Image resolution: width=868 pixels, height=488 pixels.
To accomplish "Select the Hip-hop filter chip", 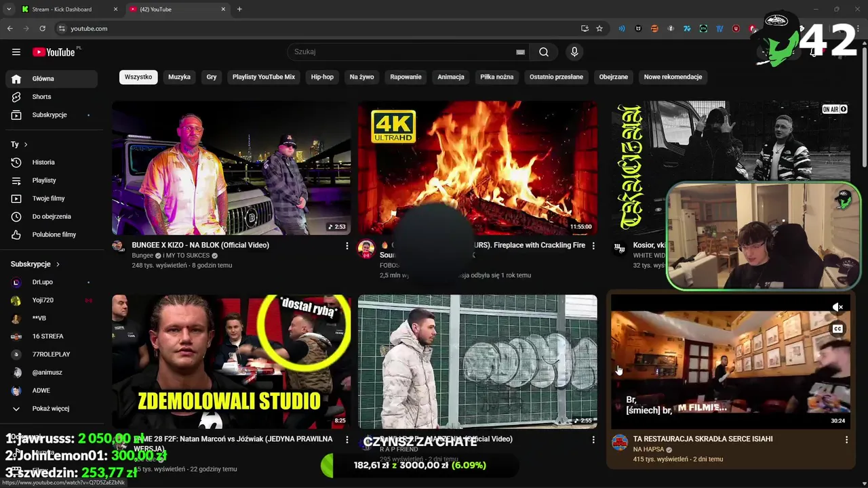I will [322, 77].
